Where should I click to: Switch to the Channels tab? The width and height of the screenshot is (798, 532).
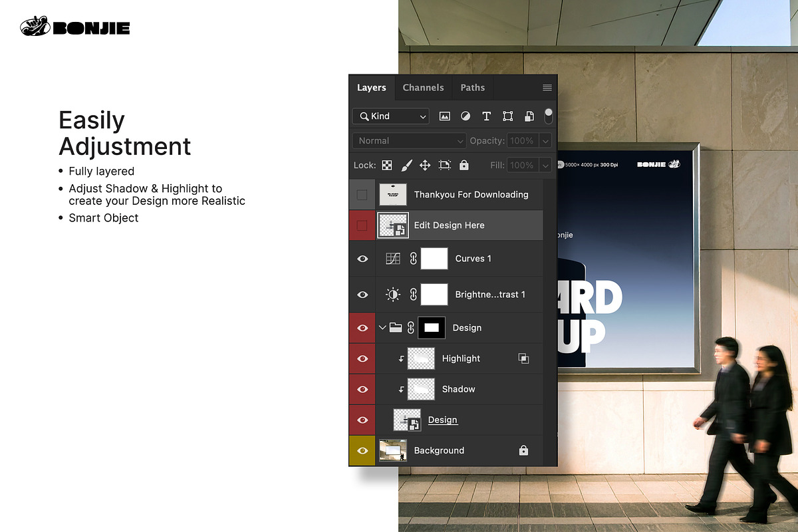click(423, 88)
